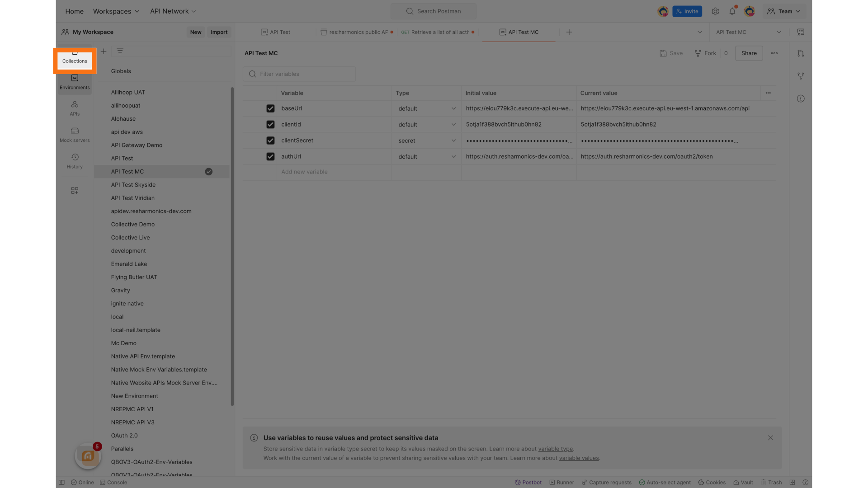Click the Filter variables field

[299, 74]
